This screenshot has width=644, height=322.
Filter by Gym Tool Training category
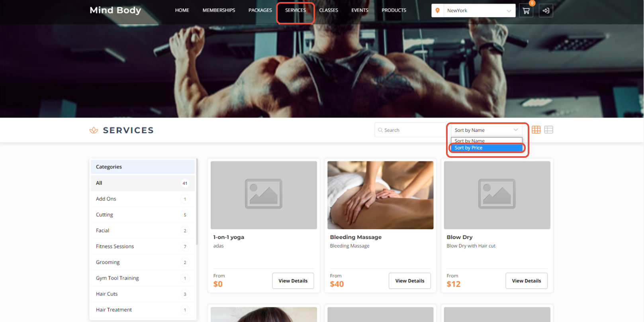pyautogui.click(x=143, y=278)
